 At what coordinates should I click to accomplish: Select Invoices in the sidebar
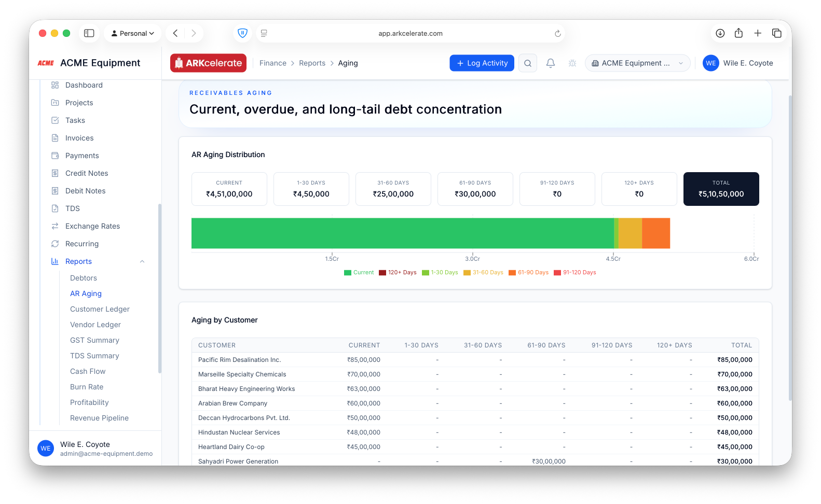coord(79,138)
